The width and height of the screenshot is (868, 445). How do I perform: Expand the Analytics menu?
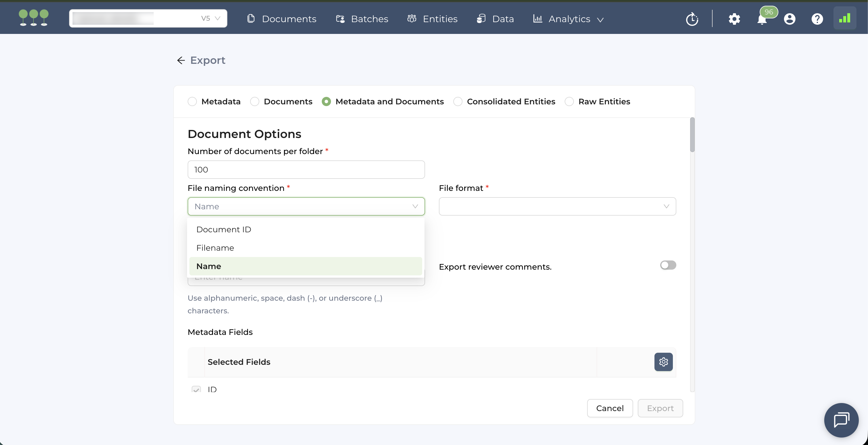[569, 19]
